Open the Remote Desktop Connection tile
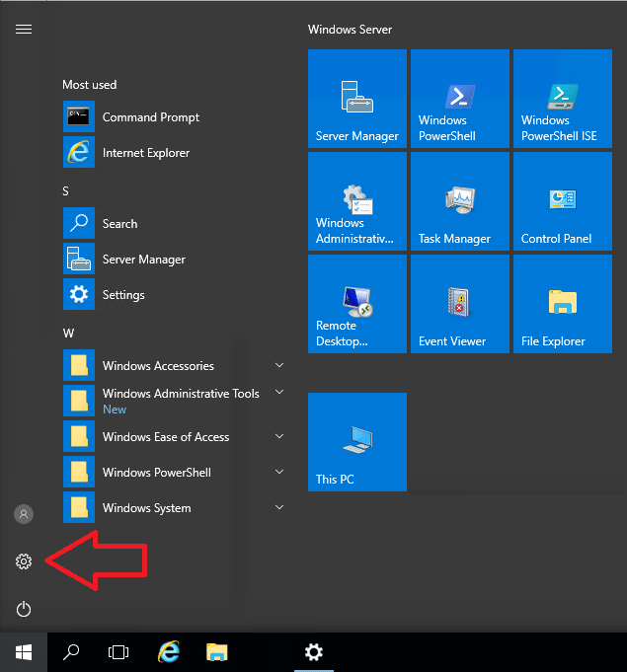This screenshot has width=627, height=672. click(357, 304)
